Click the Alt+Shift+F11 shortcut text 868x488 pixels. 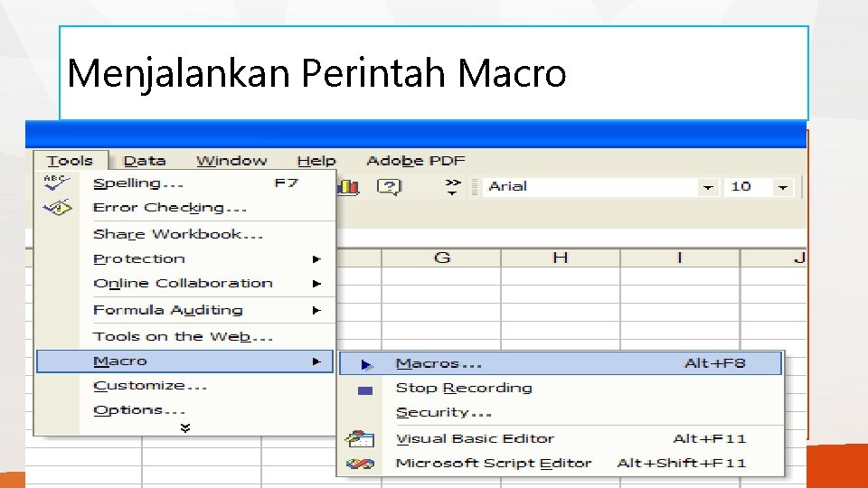click(x=682, y=463)
